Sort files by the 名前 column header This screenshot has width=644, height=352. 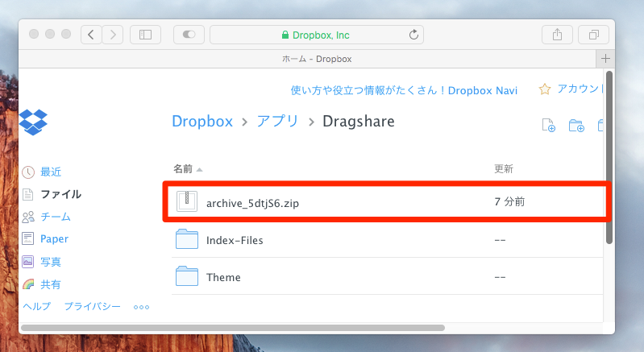pyautogui.click(x=183, y=169)
